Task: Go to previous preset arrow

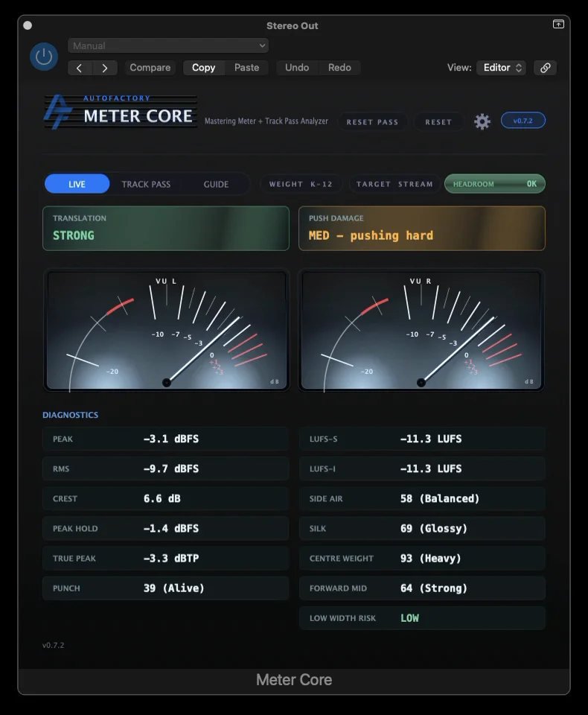Action: tap(80, 68)
